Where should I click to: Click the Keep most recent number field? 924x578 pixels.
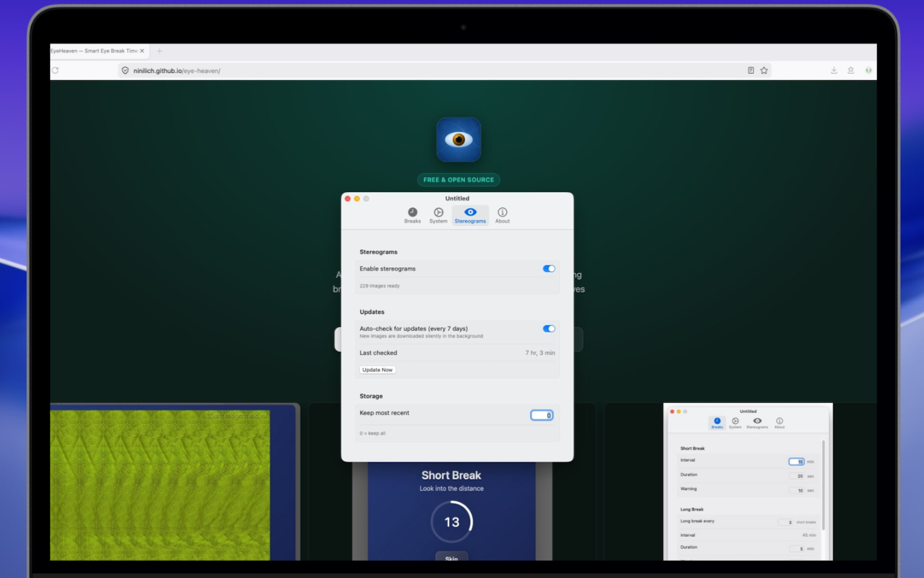(542, 415)
